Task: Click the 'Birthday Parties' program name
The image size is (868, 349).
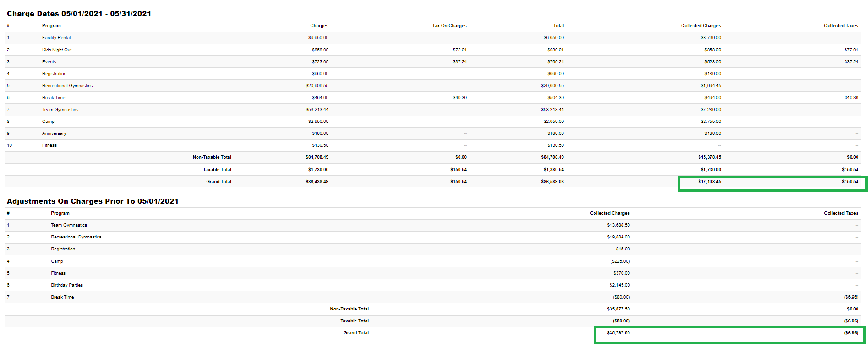Action: click(67, 285)
